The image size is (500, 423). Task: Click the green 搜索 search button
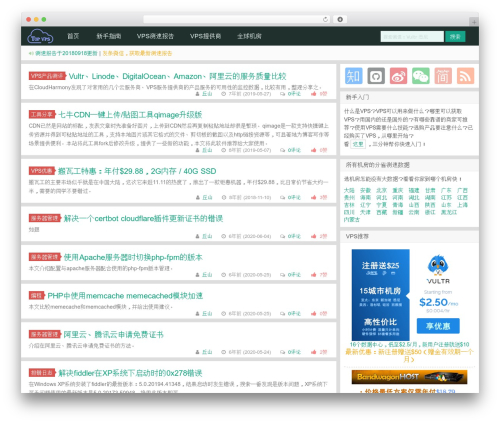[x=455, y=37]
